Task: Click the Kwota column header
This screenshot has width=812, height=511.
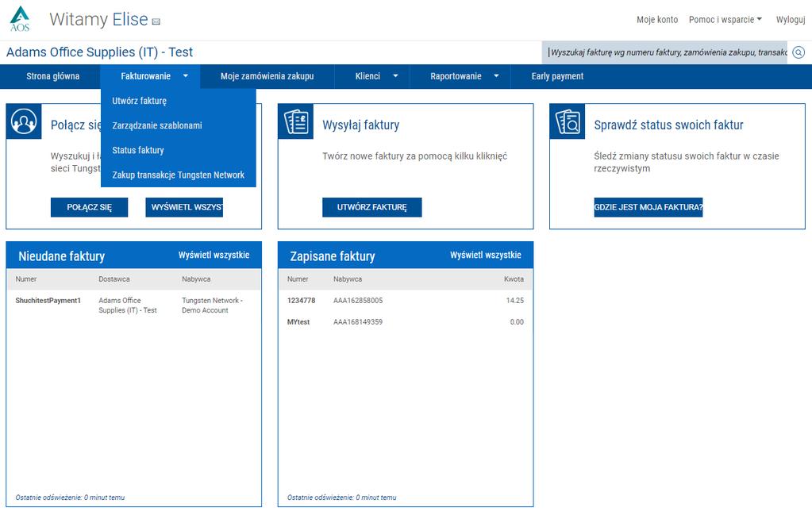Action: tap(514, 279)
